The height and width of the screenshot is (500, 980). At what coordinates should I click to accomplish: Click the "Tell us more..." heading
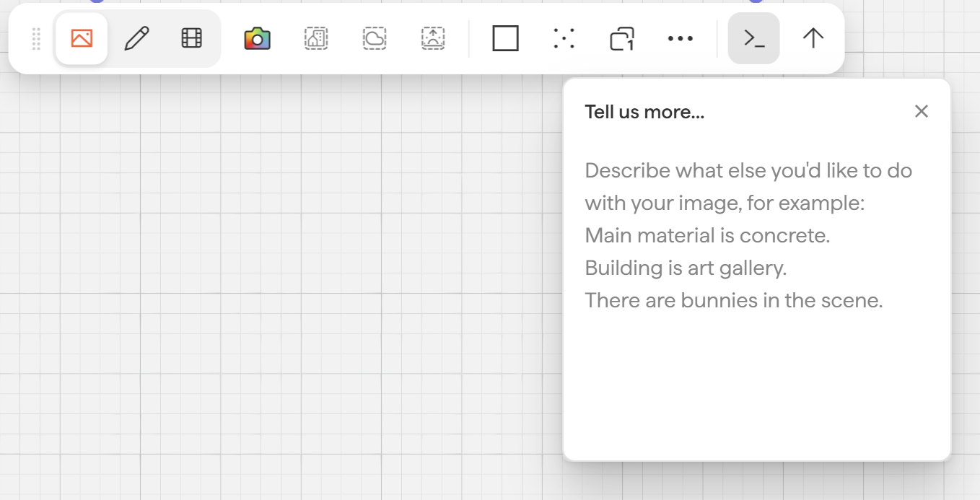(644, 112)
